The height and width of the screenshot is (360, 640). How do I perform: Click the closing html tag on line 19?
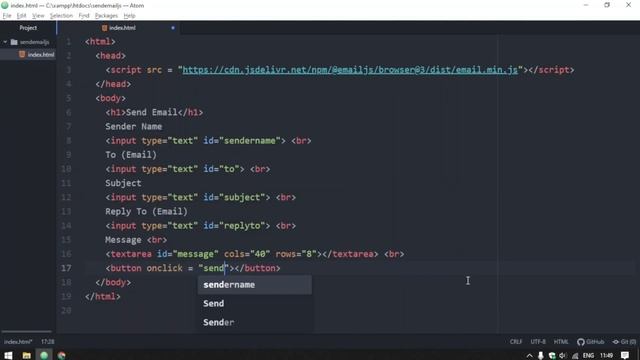tap(103, 296)
